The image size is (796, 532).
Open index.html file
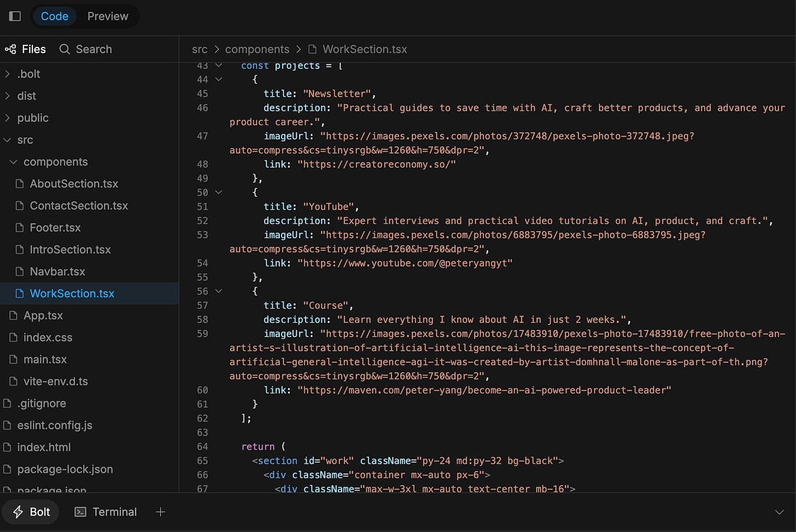(89, 447)
